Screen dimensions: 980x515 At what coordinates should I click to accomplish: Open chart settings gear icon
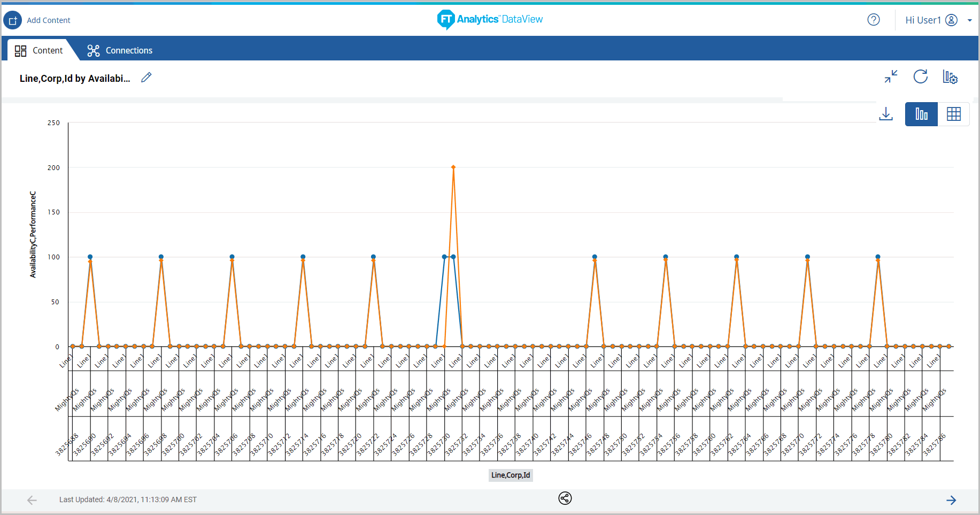click(950, 77)
